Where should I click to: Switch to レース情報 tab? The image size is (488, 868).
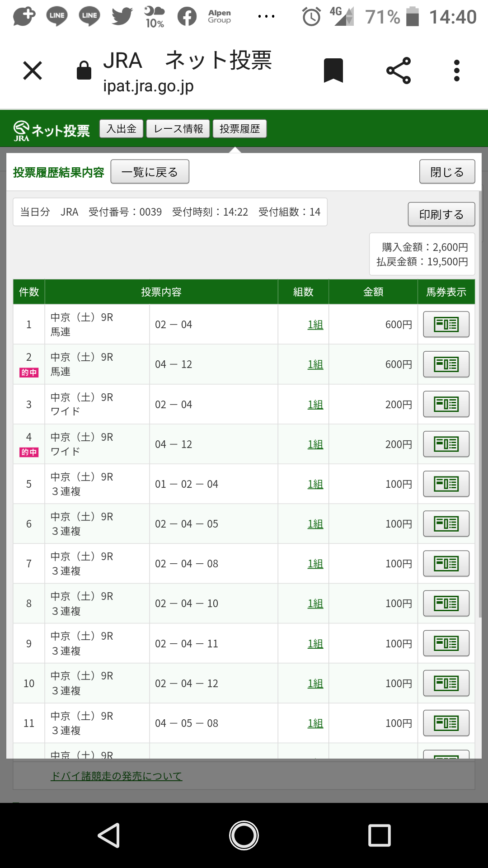pyautogui.click(x=178, y=129)
